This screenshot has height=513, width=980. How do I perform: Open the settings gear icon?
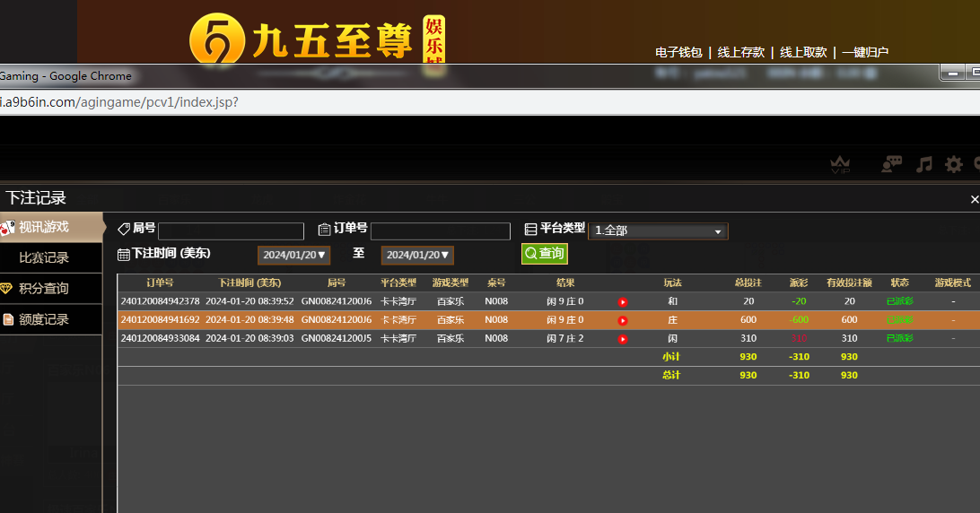coord(953,164)
